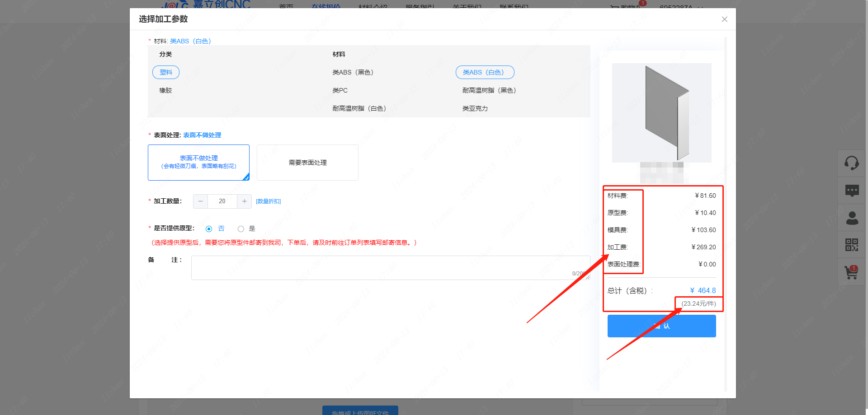Pick 类ABS (黑色) material
The height and width of the screenshot is (415, 868).
click(353, 72)
